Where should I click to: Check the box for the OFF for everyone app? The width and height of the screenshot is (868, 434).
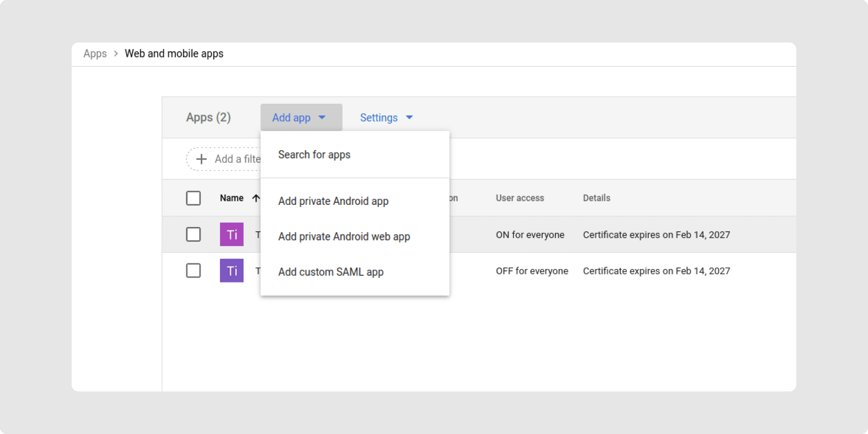193,270
